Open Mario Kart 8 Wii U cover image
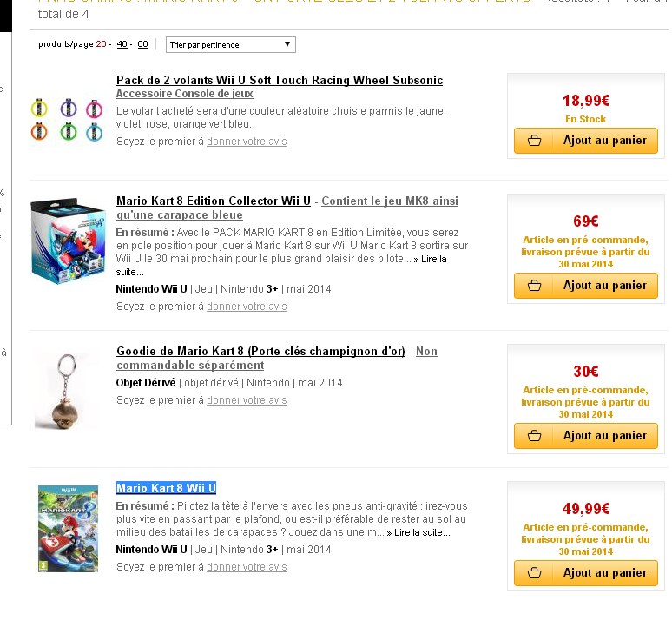672x620 pixels. point(67,528)
